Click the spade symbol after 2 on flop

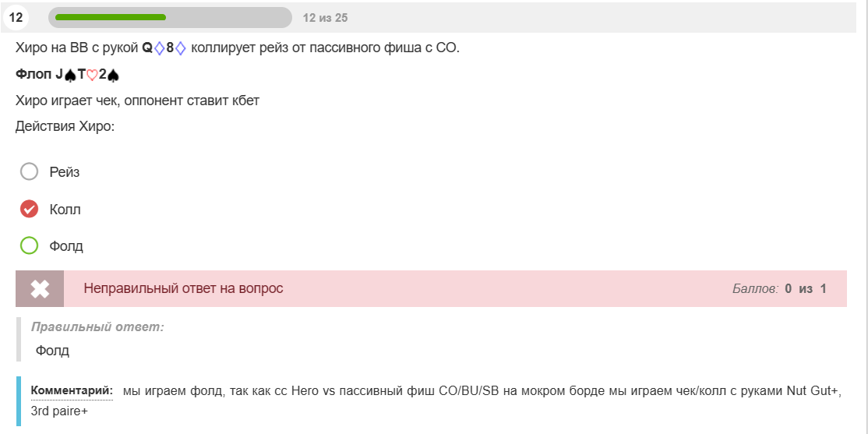pyautogui.click(x=113, y=76)
